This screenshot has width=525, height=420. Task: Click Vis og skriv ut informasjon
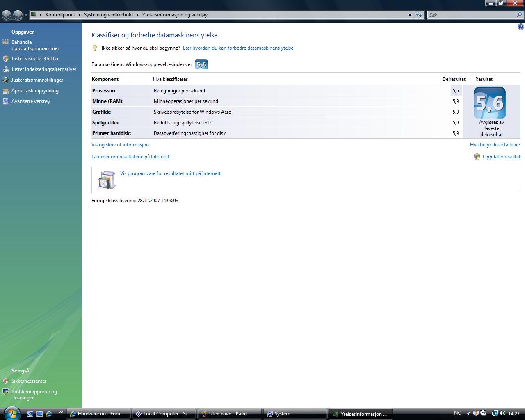[120, 145]
